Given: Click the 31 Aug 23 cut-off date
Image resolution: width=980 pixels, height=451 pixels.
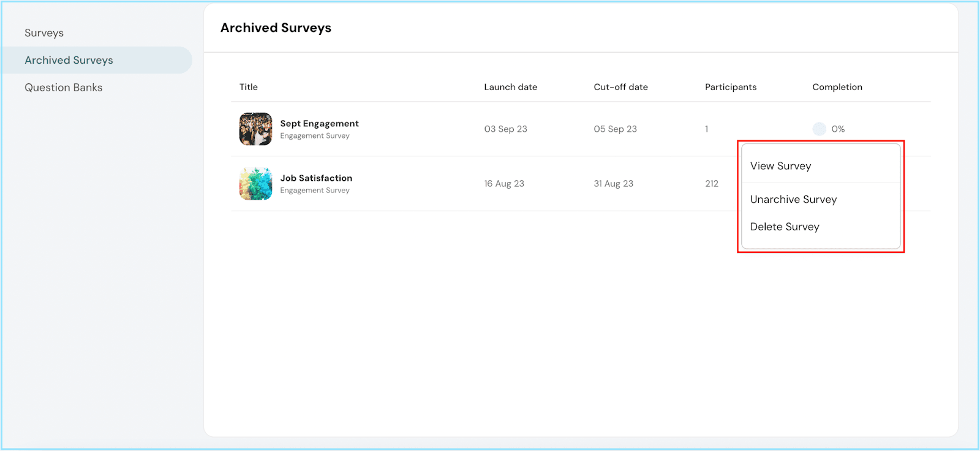Looking at the screenshot, I should (x=613, y=184).
